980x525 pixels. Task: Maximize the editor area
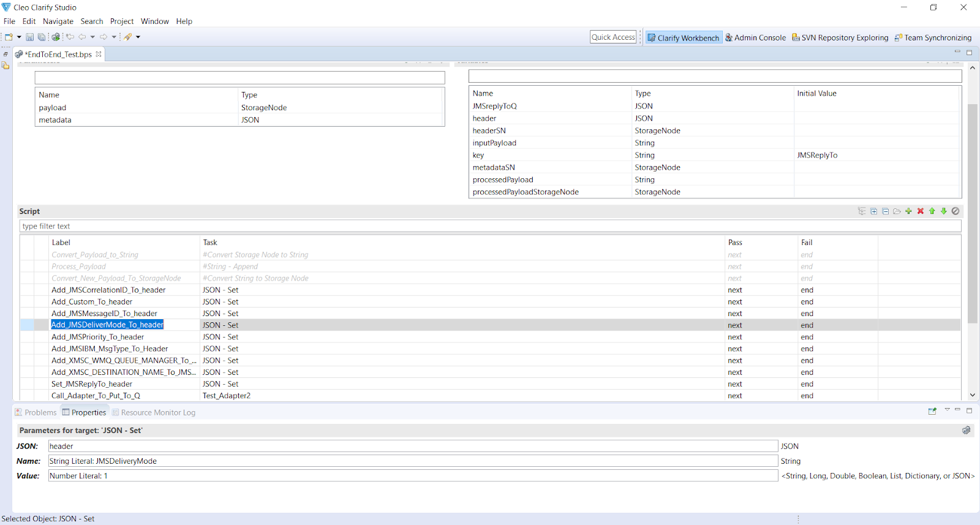tap(969, 53)
